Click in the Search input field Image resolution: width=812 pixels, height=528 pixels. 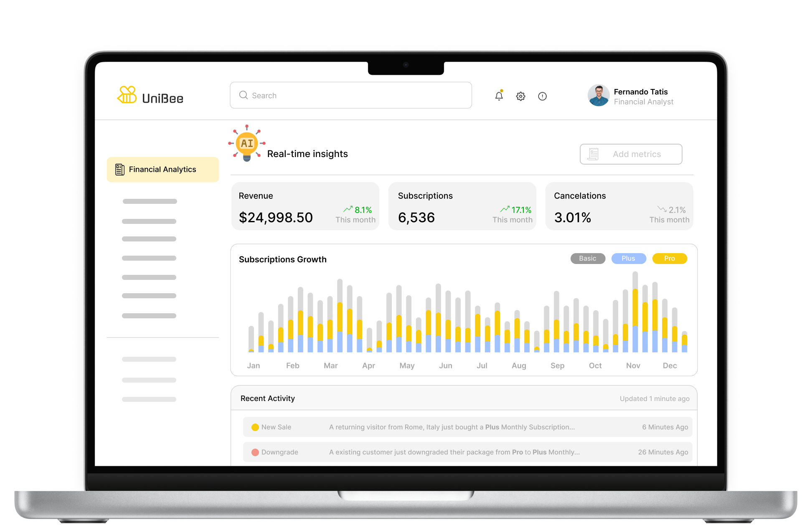359,96
